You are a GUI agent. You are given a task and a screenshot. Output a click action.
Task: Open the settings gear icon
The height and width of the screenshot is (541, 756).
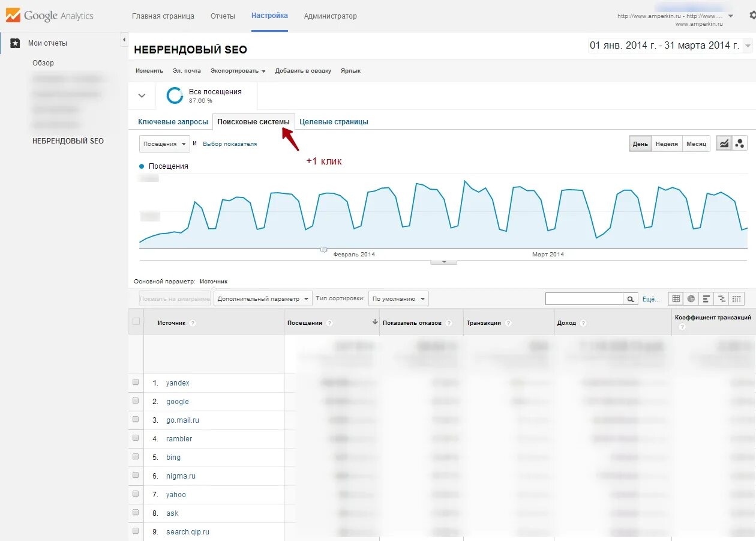(753, 16)
